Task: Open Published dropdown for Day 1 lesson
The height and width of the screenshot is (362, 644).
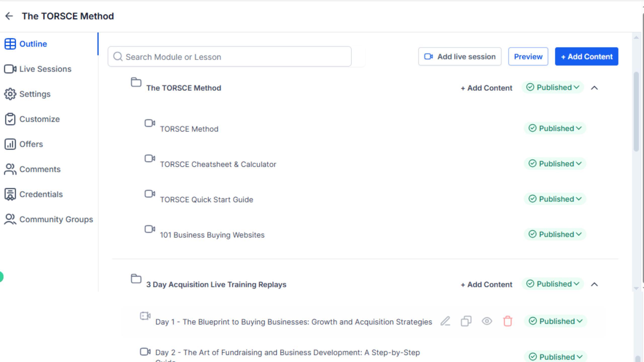Action: (x=555, y=321)
